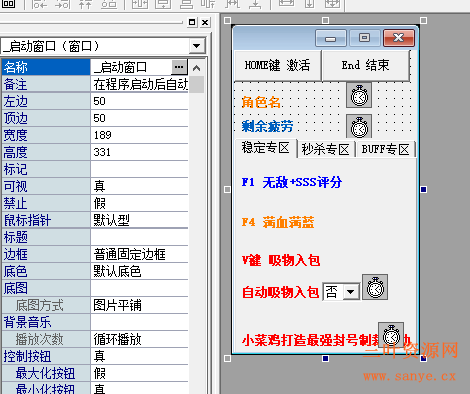The height and width of the screenshot is (394, 470).
Task: Select the End 结束 button on the form
Action: point(366,65)
